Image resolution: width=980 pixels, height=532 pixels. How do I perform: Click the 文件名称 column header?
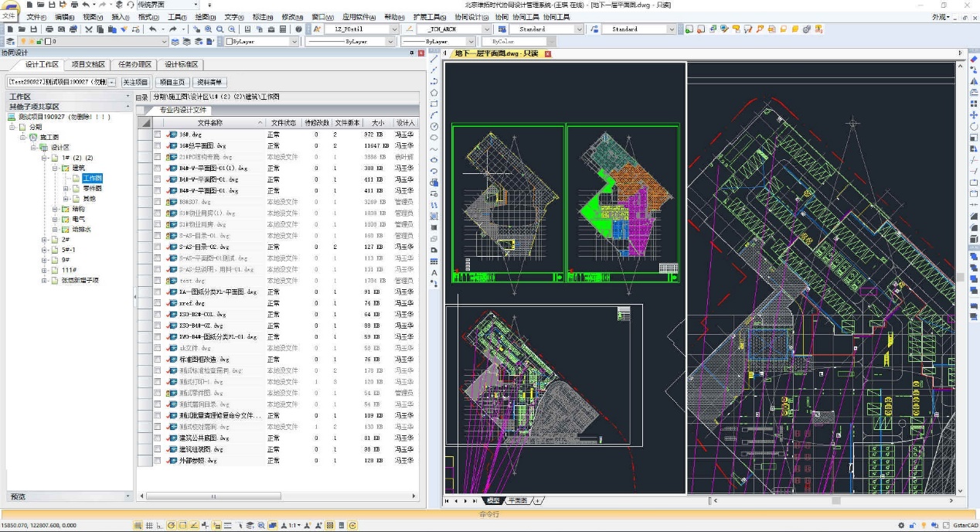point(210,123)
